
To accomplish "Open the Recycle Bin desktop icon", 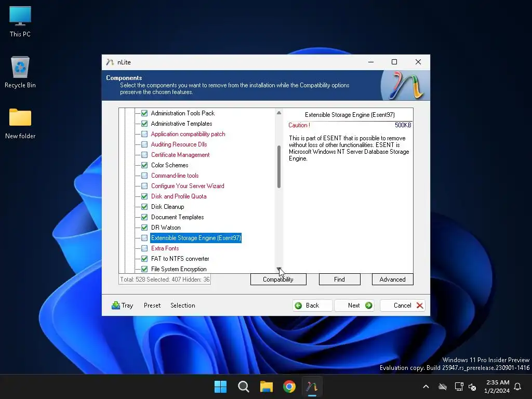I will (x=20, y=72).
